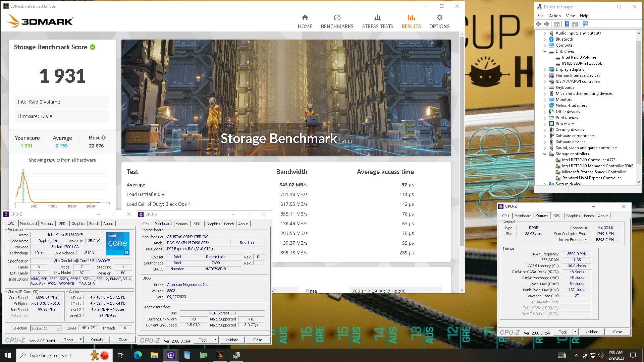Launch Microsoft Edge from taskbar

pyautogui.click(x=138, y=355)
